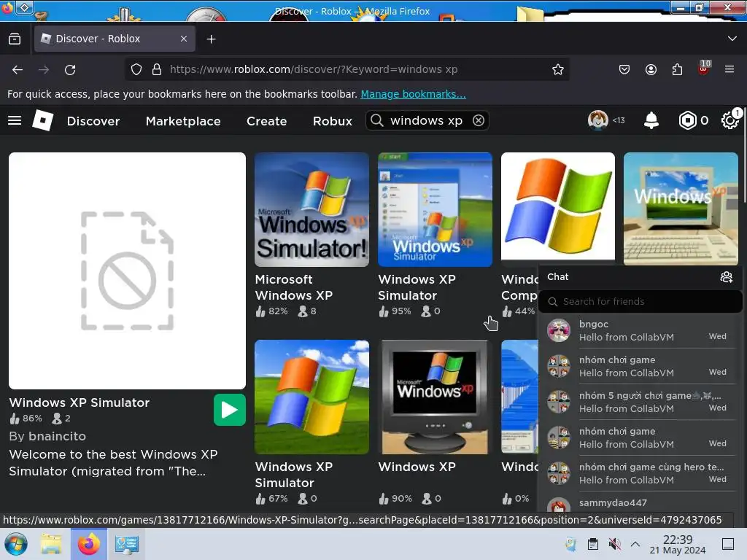Screen dimensions: 747x560
Task: Play Windows XP Simulator with green button
Action: click(x=230, y=410)
